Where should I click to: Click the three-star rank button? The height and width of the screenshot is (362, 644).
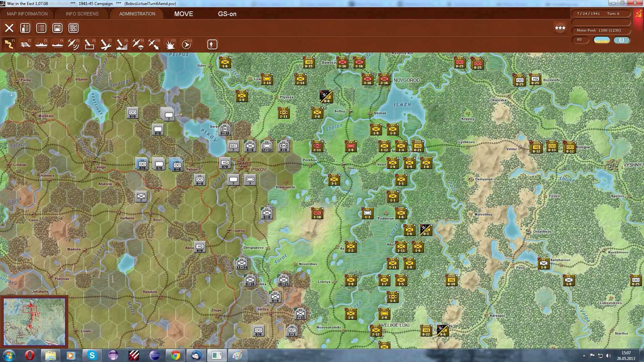click(x=560, y=28)
